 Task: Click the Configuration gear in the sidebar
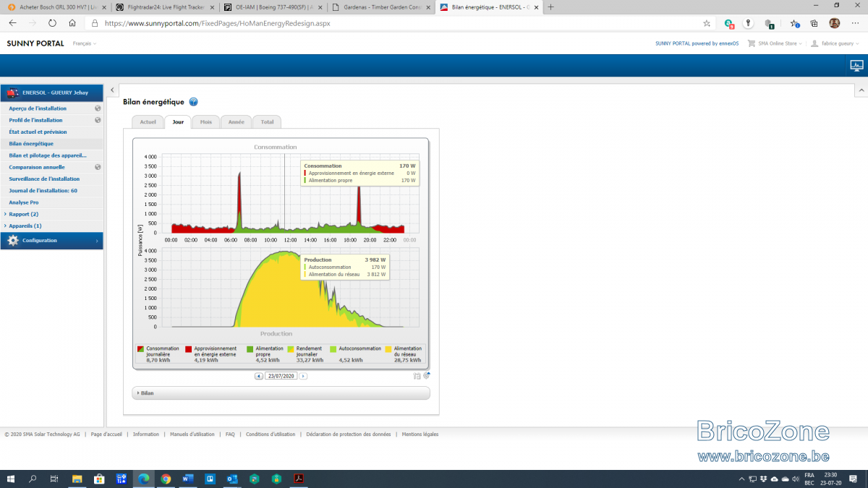(x=13, y=241)
